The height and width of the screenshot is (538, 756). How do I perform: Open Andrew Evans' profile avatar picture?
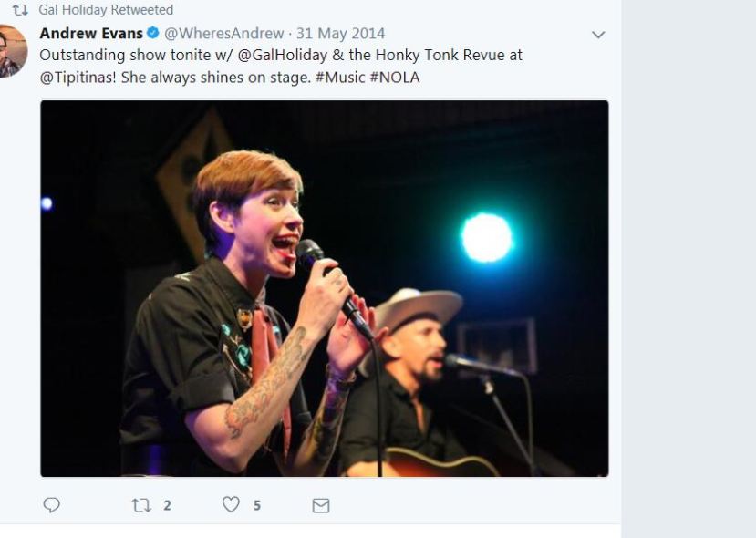(11, 50)
